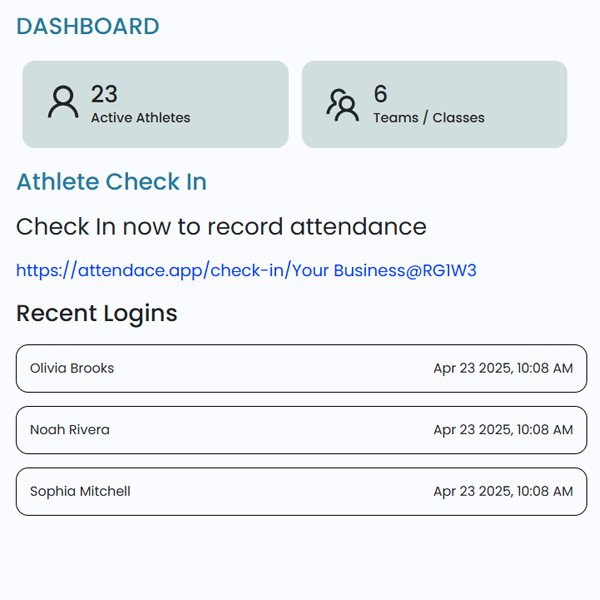Click Noah Rivera login timestamp

pyautogui.click(x=503, y=430)
